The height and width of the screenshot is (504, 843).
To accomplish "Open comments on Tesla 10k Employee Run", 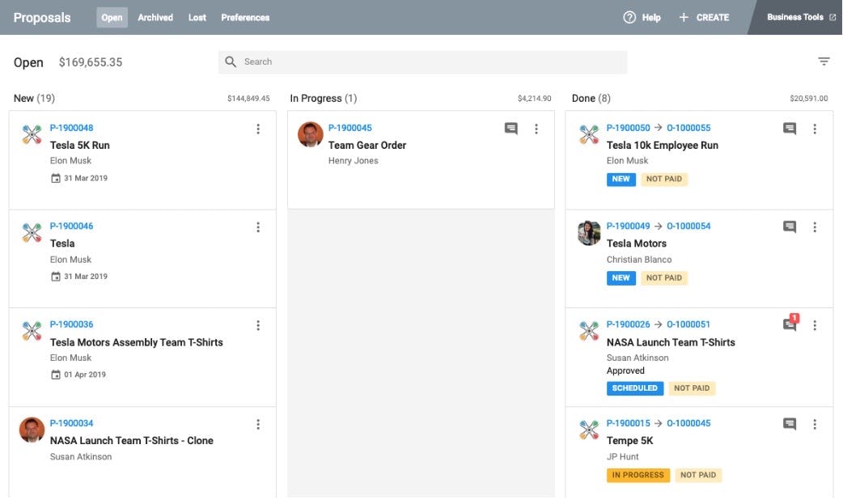I will [789, 128].
